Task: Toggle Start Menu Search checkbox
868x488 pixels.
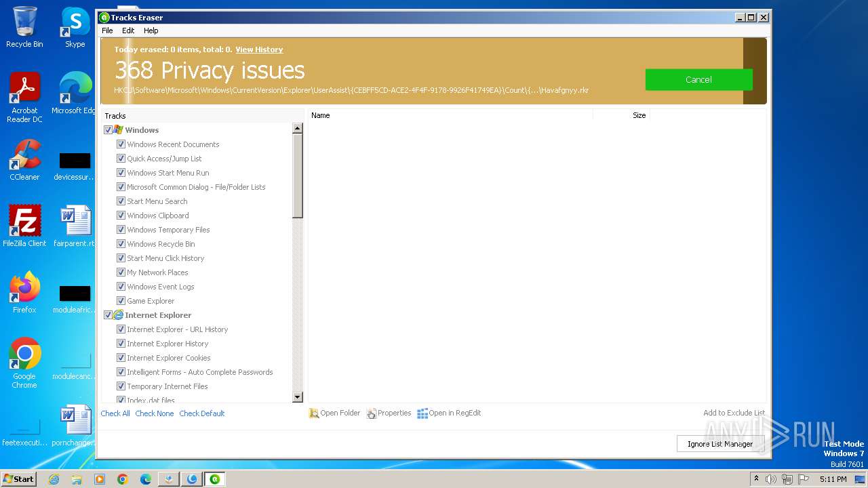Action: 121,201
